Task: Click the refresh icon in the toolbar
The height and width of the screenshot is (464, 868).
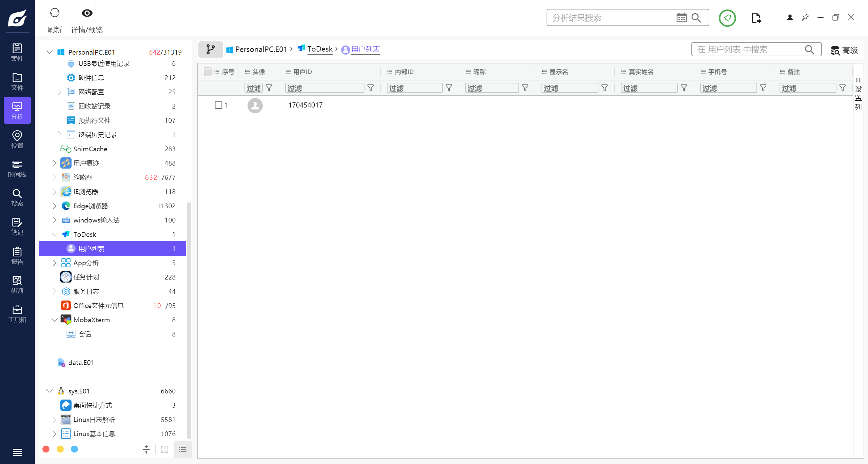Action: pos(55,13)
